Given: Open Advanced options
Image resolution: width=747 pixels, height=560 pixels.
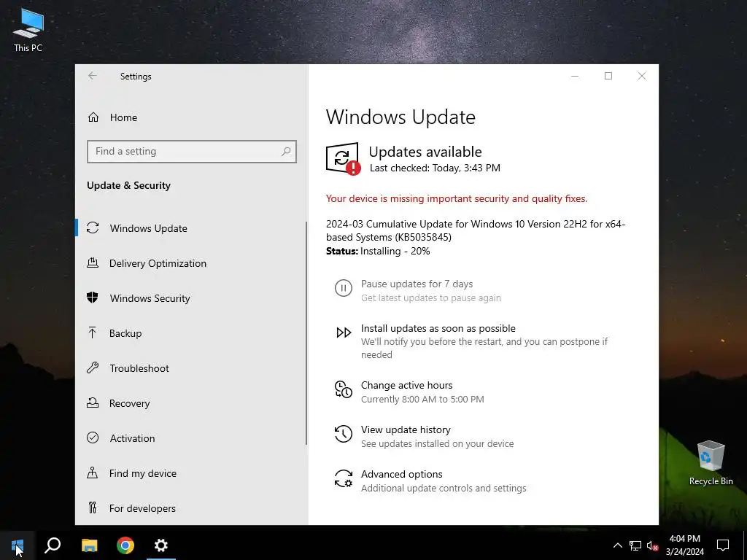Looking at the screenshot, I should [x=402, y=474].
